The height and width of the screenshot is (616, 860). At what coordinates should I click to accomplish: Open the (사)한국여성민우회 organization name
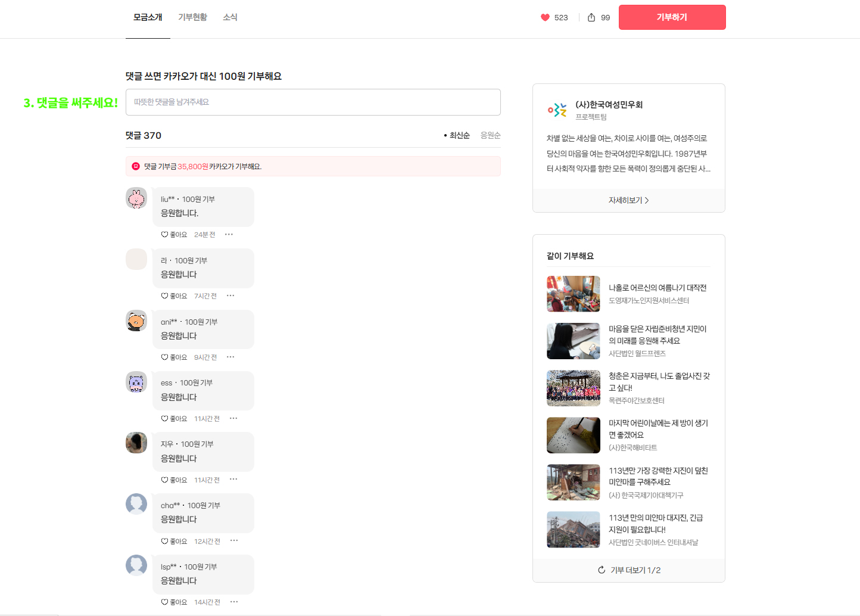coord(609,105)
